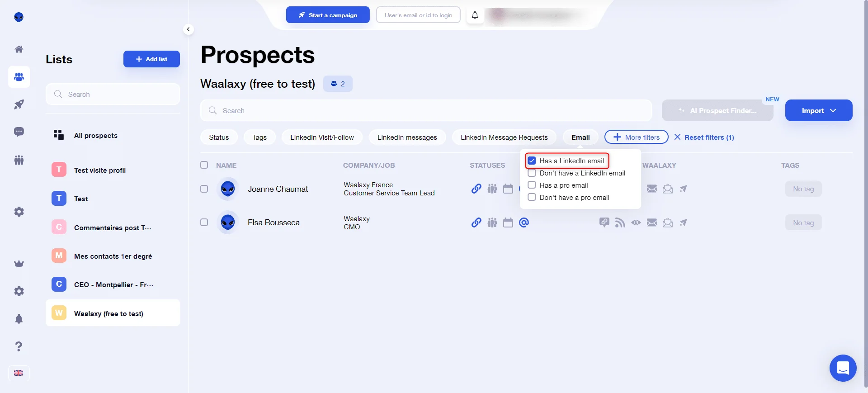
Task: Click people status icon for Joanne Chaumat
Action: click(492, 189)
